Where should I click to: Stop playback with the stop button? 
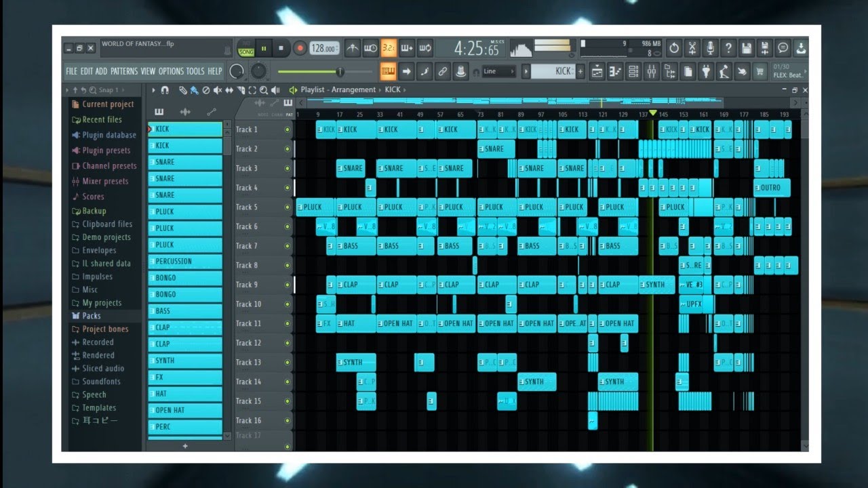(x=281, y=49)
